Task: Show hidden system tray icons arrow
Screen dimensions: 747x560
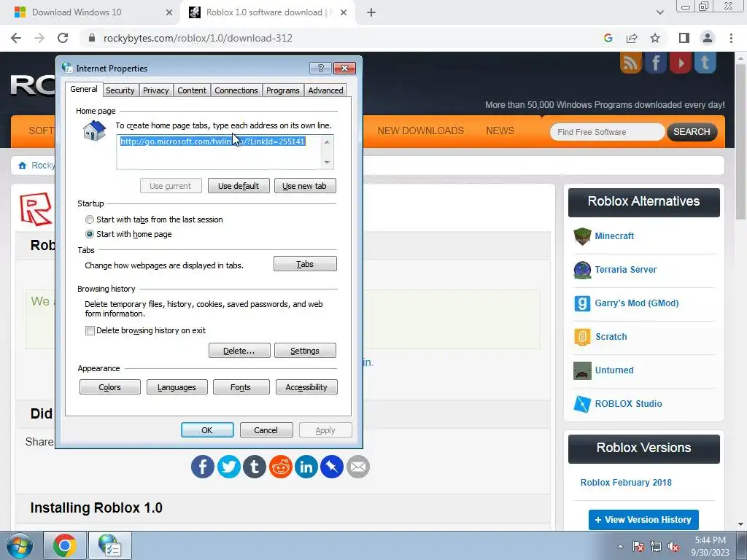Action: pyautogui.click(x=620, y=547)
